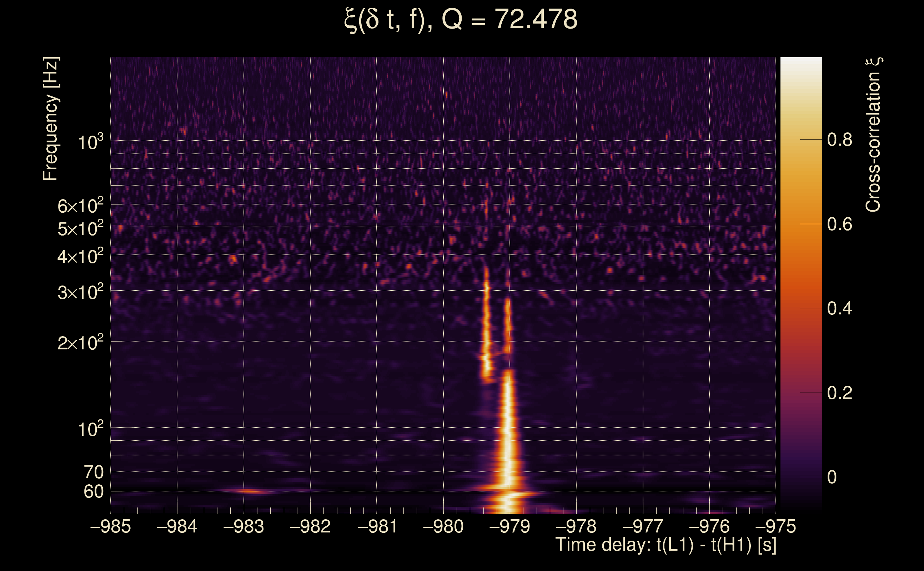Click the 0.2 tick label on the colorbar
Viewport: 924px width, 571px height.
839,393
